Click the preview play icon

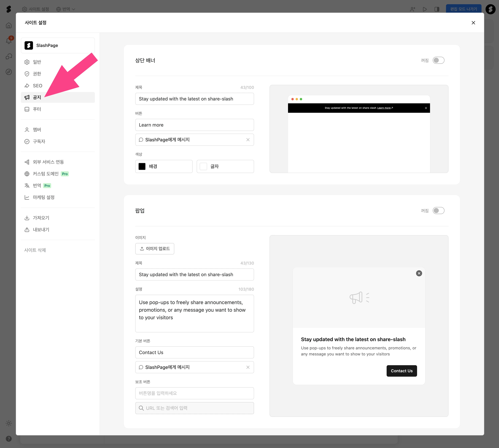(425, 9)
